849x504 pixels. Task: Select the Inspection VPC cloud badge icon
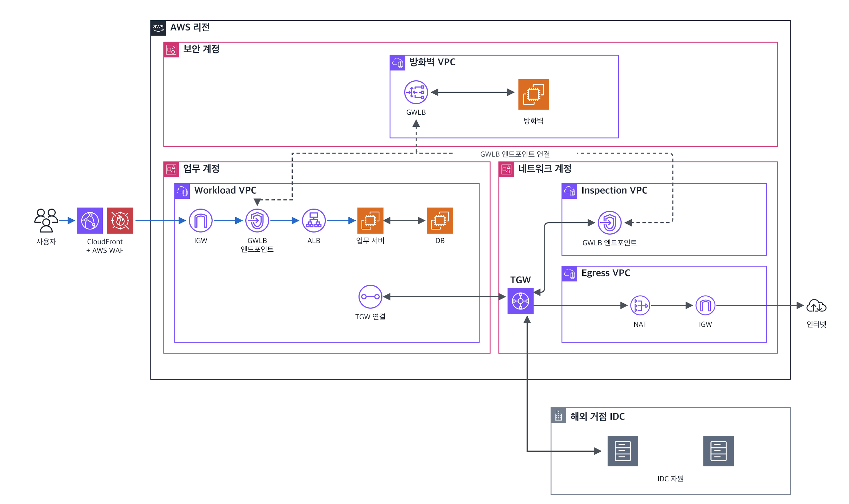(569, 191)
